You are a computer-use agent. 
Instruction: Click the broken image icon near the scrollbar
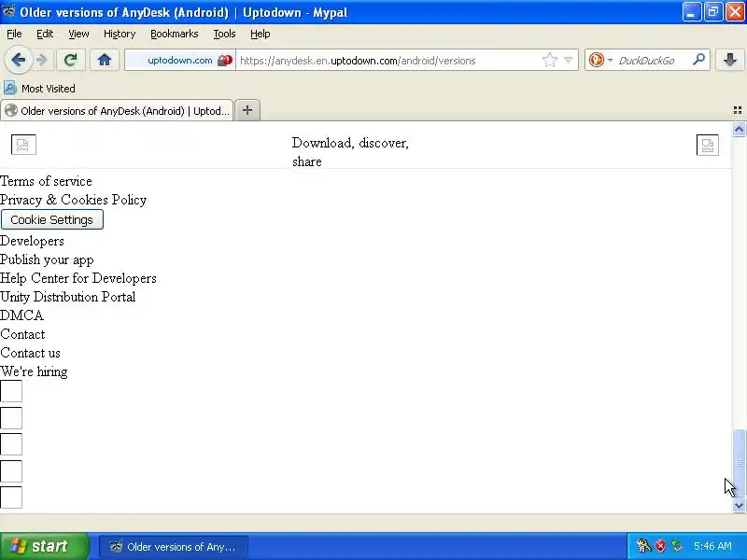708,145
